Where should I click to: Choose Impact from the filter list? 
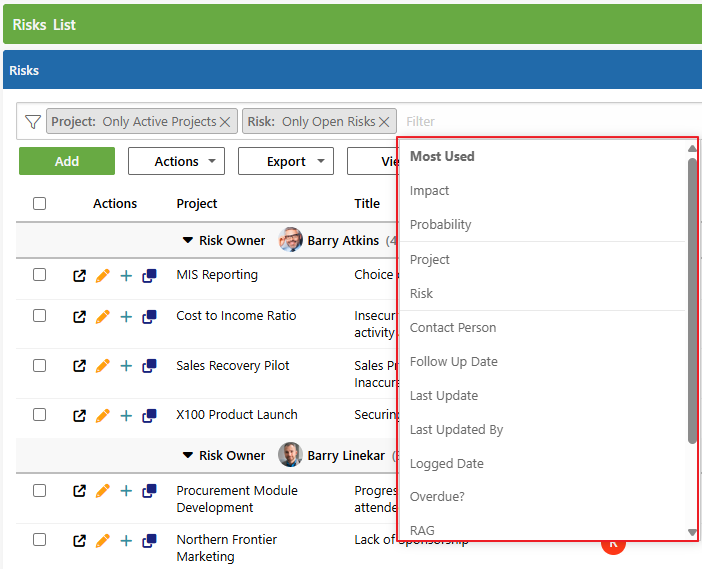[x=429, y=191]
